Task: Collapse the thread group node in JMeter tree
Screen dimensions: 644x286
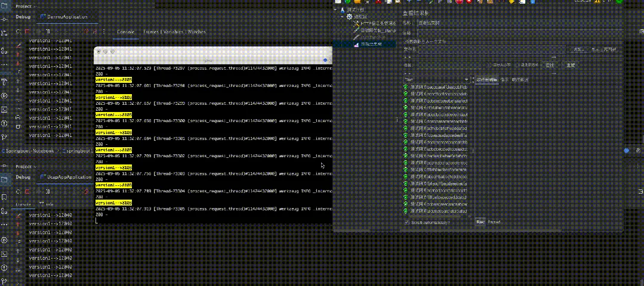Action: click(342, 17)
